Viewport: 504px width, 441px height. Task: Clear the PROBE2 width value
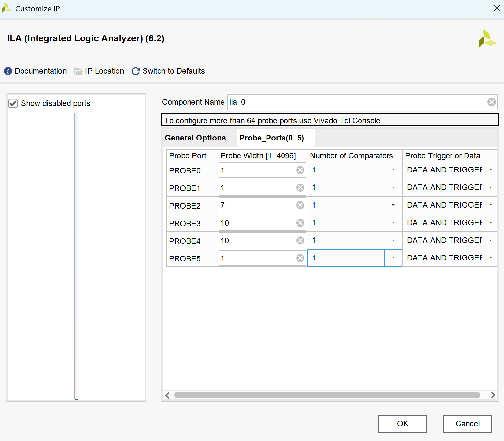(300, 205)
